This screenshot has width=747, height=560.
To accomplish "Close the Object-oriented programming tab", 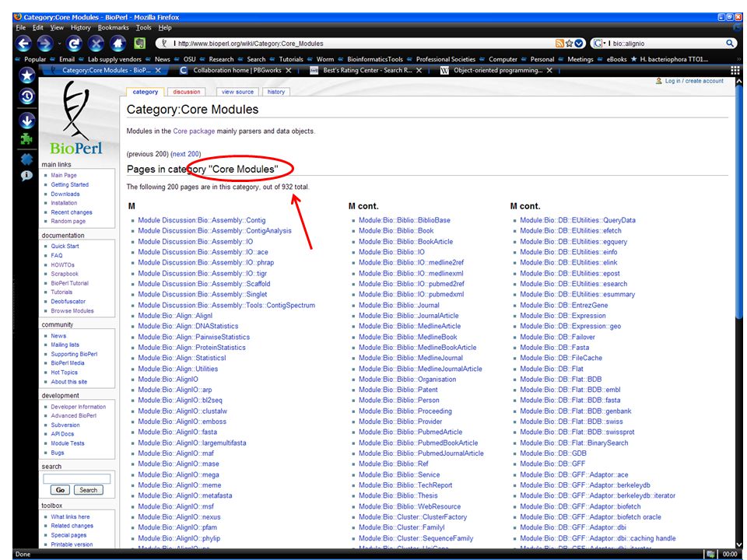I will (x=549, y=71).
